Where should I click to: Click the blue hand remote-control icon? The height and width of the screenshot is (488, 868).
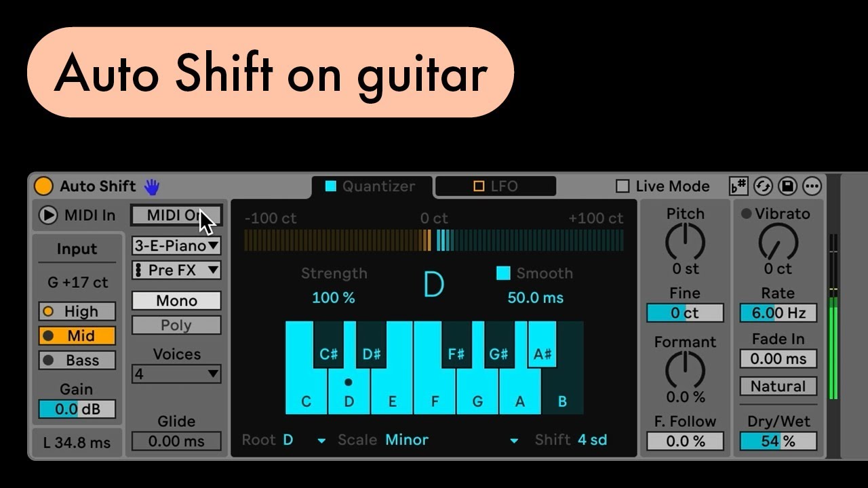(x=151, y=186)
